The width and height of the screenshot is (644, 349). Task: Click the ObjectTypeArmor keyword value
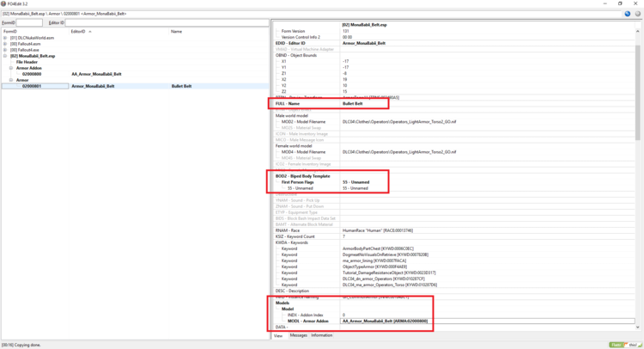(374, 266)
